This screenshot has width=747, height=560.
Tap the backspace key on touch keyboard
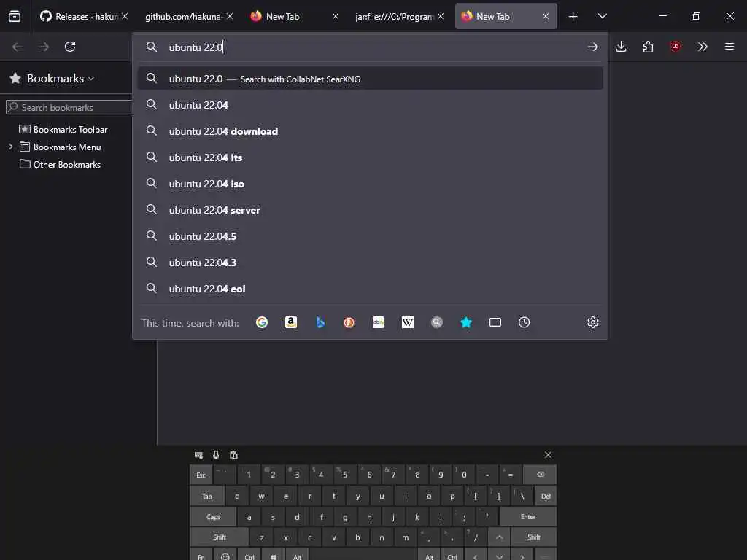[540, 475]
